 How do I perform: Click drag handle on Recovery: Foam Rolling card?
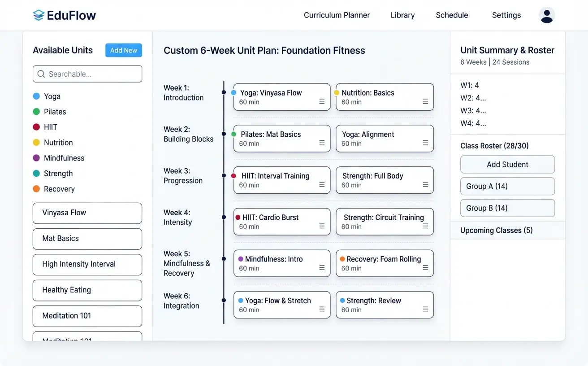point(425,268)
